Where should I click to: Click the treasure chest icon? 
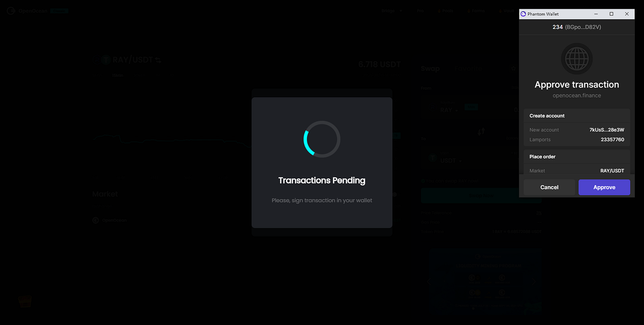click(25, 301)
